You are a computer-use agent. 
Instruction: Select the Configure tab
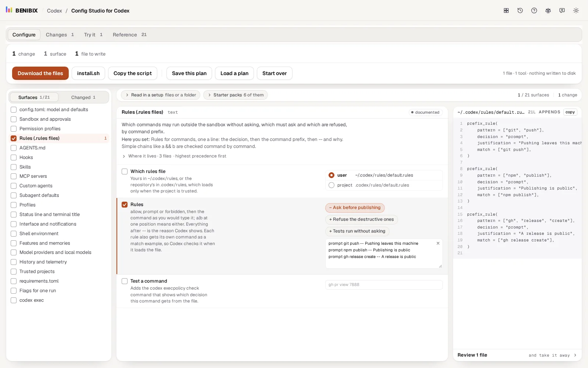point(24,35)
